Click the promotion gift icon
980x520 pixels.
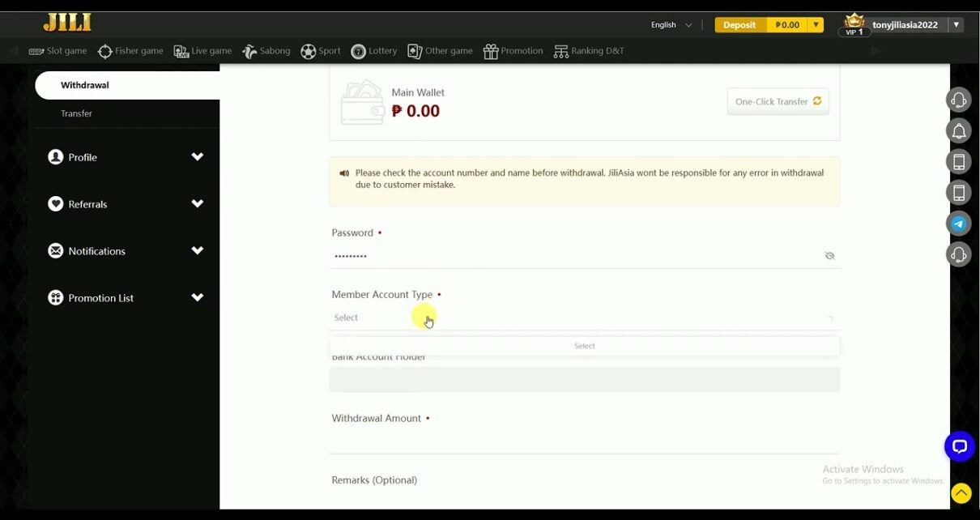[x=490, y=52]
